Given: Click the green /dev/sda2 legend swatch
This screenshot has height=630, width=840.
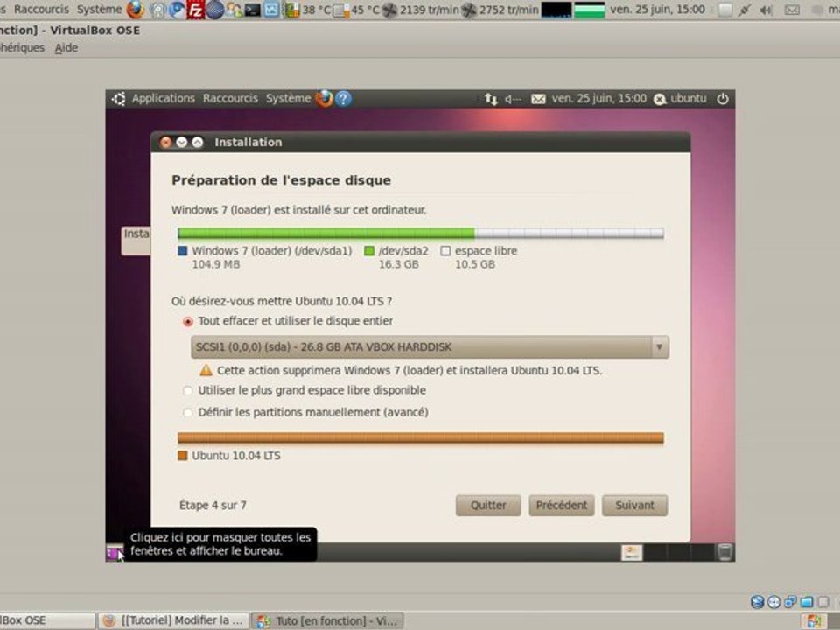Looking at the screenshot, I should click(x=369, y=251).
